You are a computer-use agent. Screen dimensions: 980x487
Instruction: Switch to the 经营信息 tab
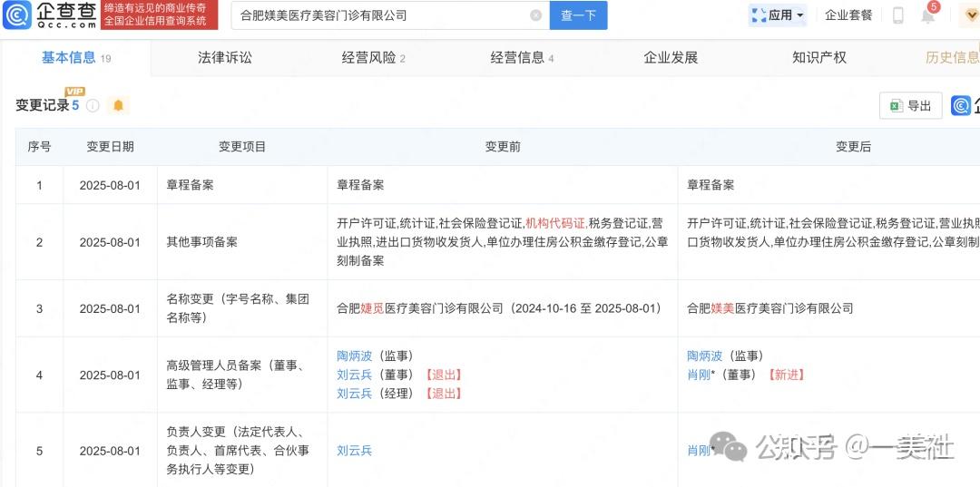pyautogui.click(x=522, y=58)
